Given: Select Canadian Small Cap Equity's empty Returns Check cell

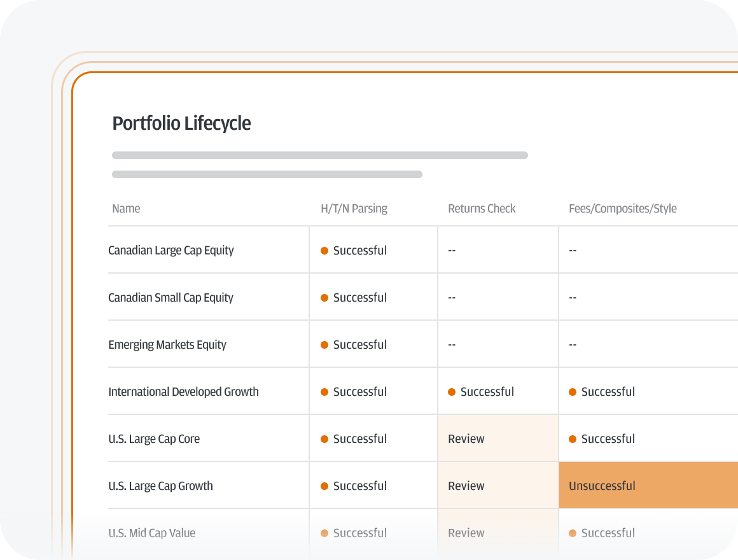Looking at the screenshot, I should tap(498, 297).
